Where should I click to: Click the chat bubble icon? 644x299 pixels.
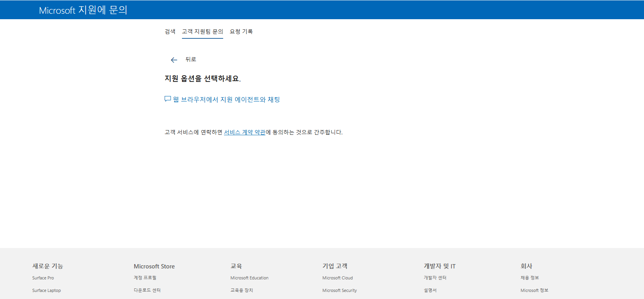point(167,99)
